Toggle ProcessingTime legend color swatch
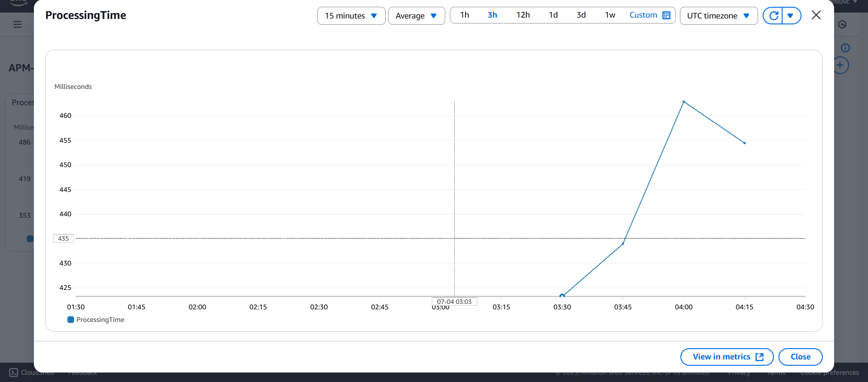The width and height of the screenshot is (868, 382). coord(71,320)
